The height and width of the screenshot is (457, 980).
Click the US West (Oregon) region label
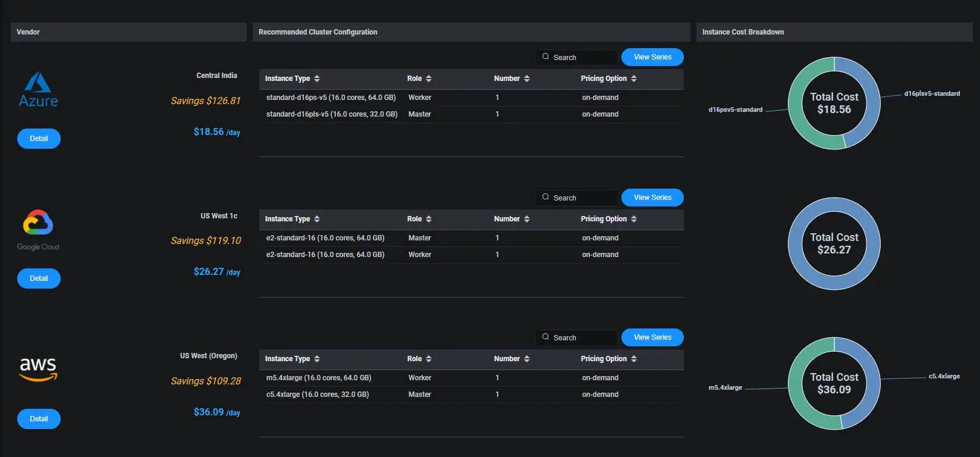pos(209,356)
